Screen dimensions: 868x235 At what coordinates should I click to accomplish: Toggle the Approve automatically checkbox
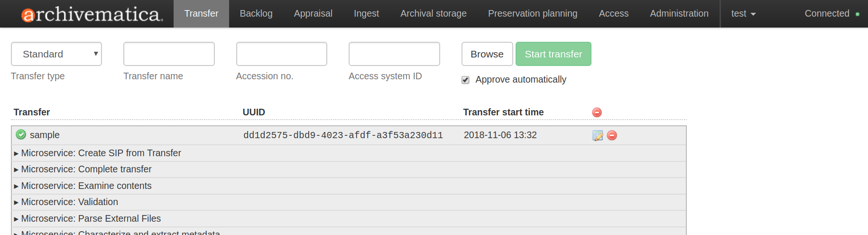[466, 80]
